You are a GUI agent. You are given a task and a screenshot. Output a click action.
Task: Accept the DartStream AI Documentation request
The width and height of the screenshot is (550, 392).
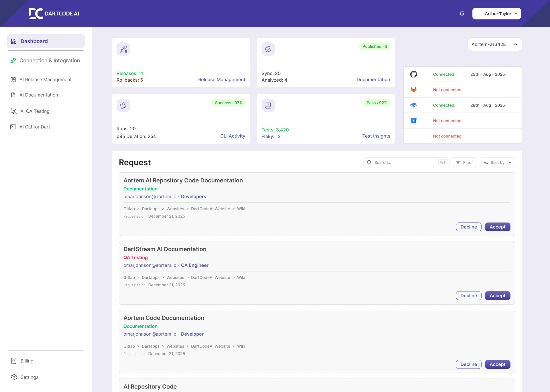[498, 296]
